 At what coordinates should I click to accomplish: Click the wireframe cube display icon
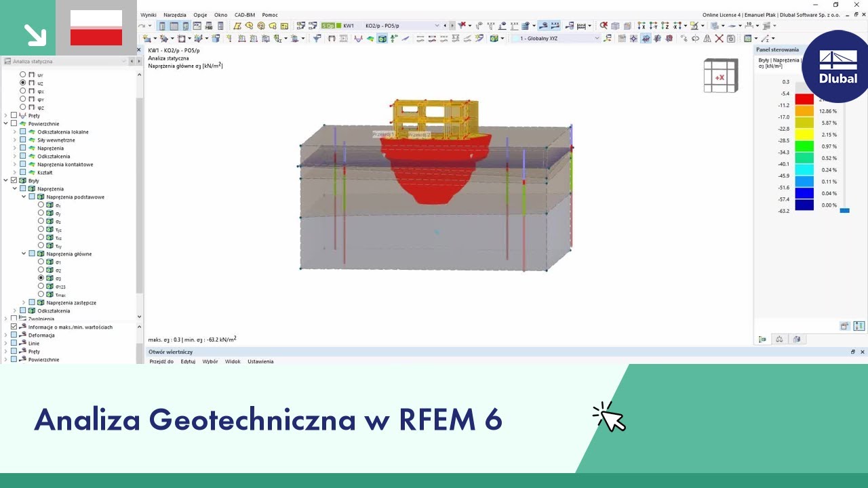615,26
